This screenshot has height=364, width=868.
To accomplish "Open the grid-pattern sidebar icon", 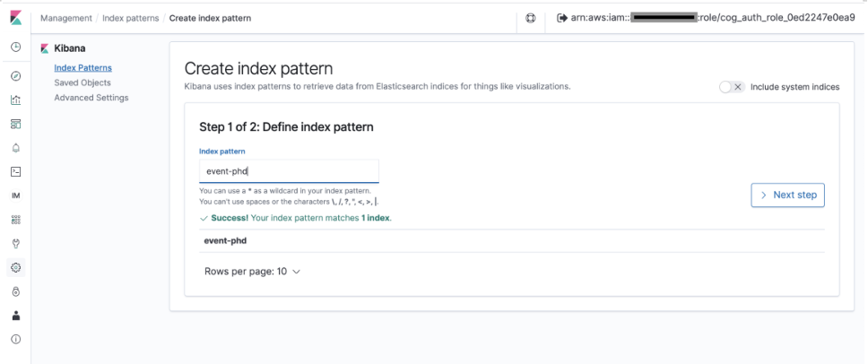I will (x=15, y=221).
